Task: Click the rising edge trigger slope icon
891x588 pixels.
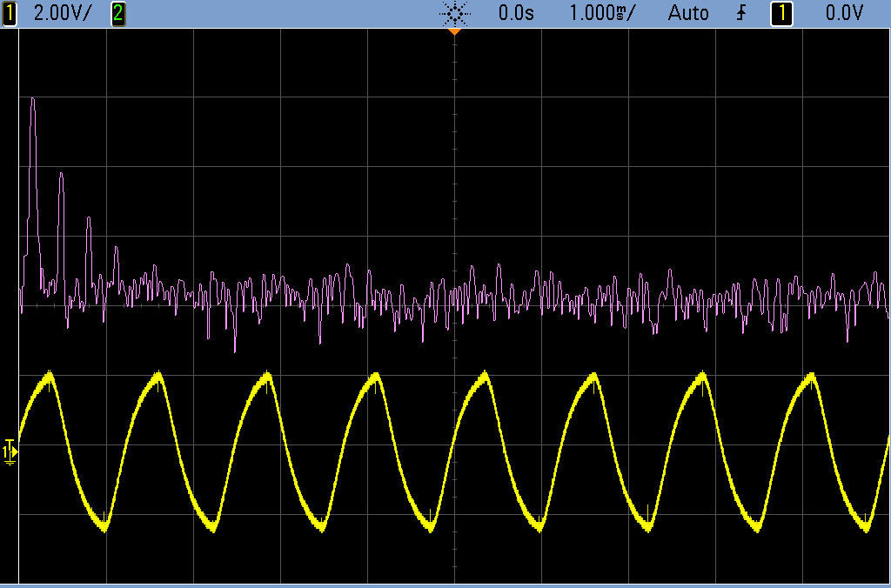Action: click(740, 13)
